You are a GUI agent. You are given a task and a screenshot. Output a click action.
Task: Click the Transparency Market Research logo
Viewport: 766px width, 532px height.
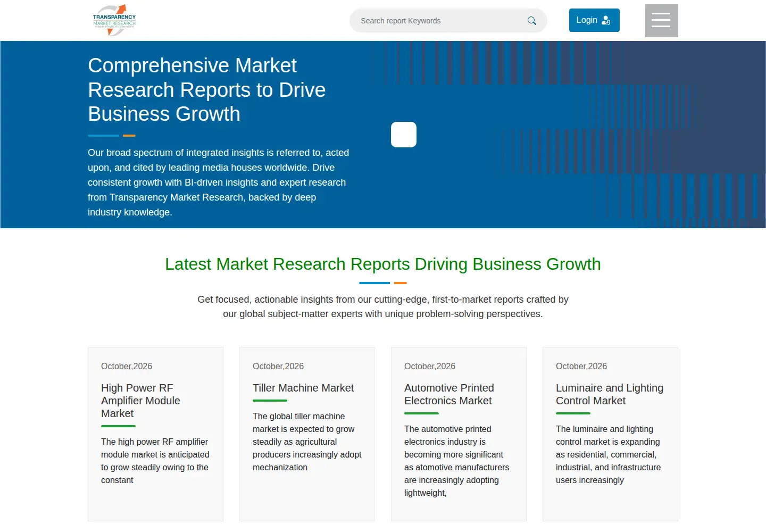[114, 21]
